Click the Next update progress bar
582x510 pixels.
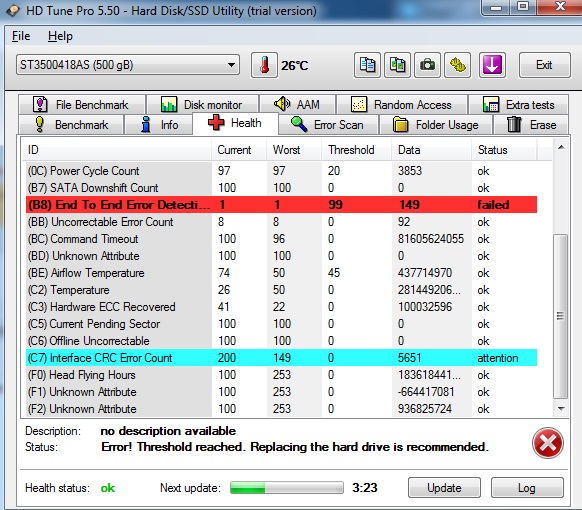[x=287, y=487]
